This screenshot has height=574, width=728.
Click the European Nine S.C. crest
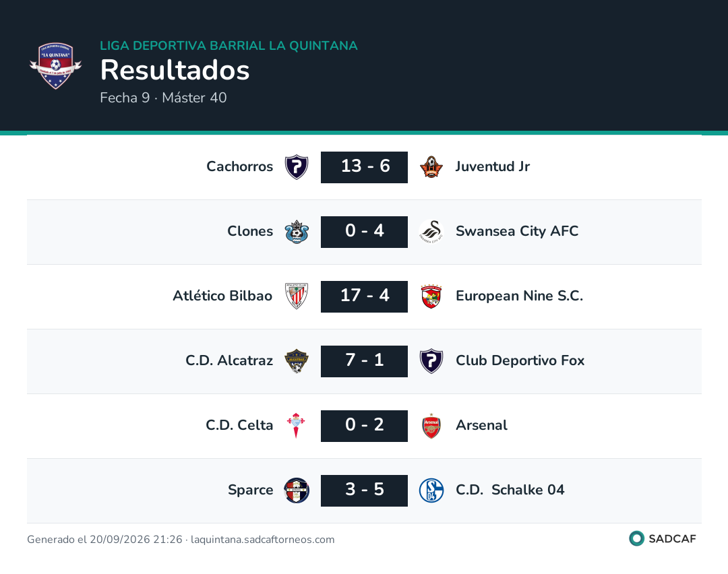pos(431,296)
